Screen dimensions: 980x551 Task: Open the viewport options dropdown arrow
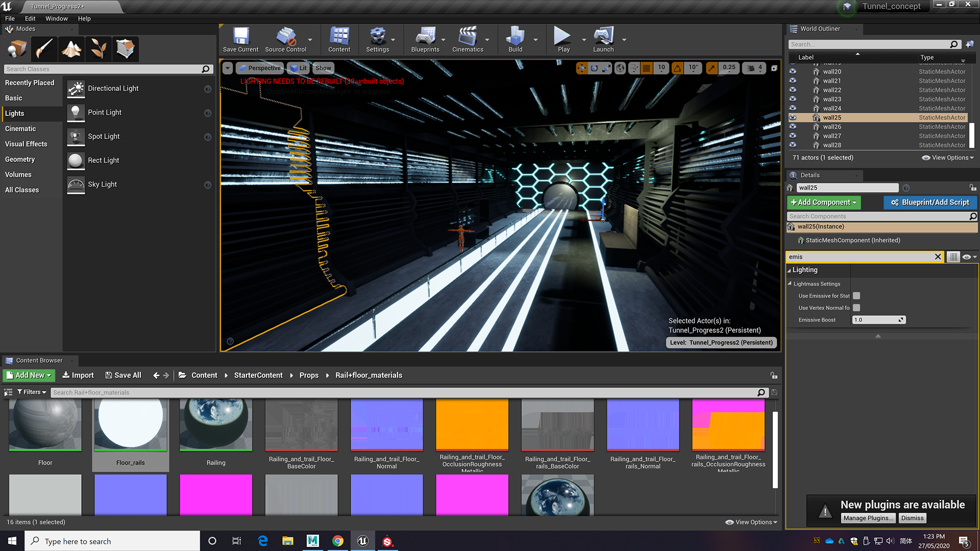point(228,68)
